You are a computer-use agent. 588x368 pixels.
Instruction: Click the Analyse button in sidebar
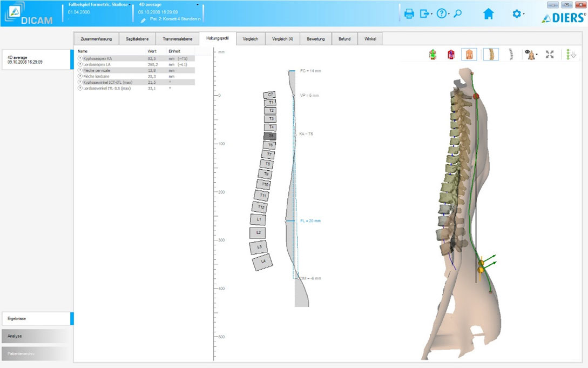36,336
